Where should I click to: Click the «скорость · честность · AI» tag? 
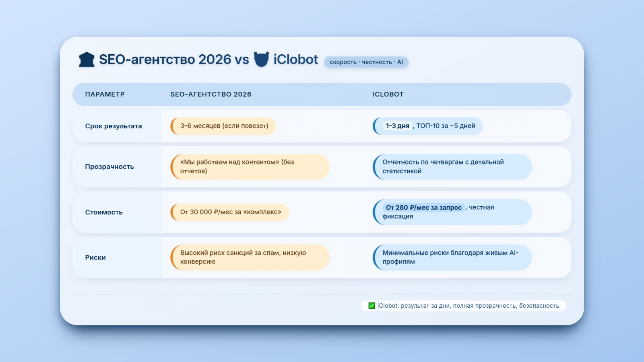pos(366,62)
